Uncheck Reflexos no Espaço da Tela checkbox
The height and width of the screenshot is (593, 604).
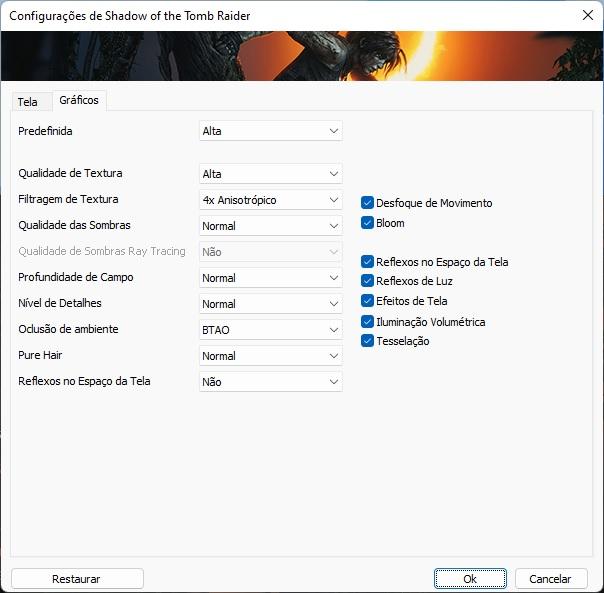(x=368, y=262)
